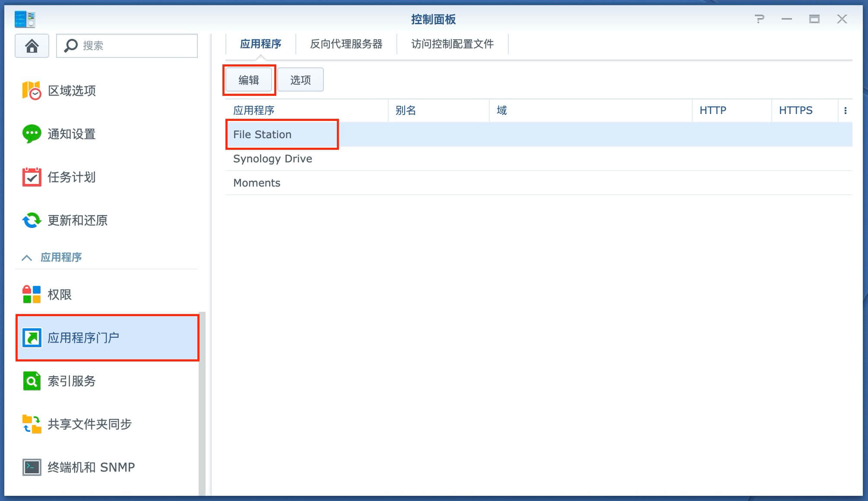Click the 选项 button
This screenshot has height=501, width=868.
301,80
